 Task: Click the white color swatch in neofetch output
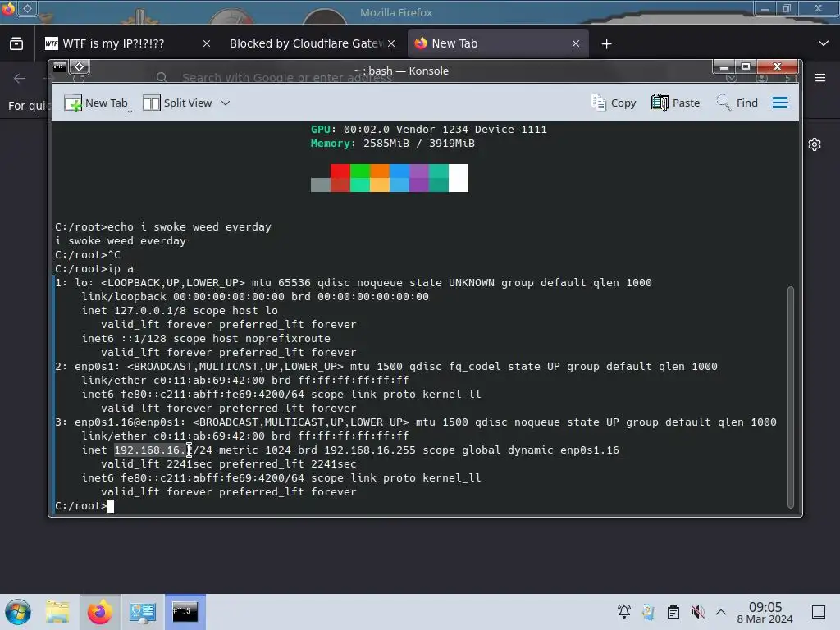point(459,178)
